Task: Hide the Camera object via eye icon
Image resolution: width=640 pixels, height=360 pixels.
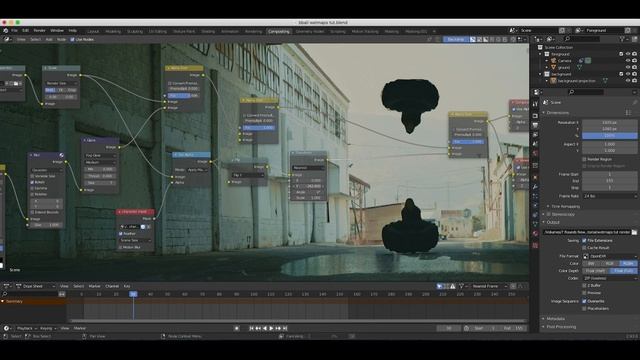Action: [628, 60]
